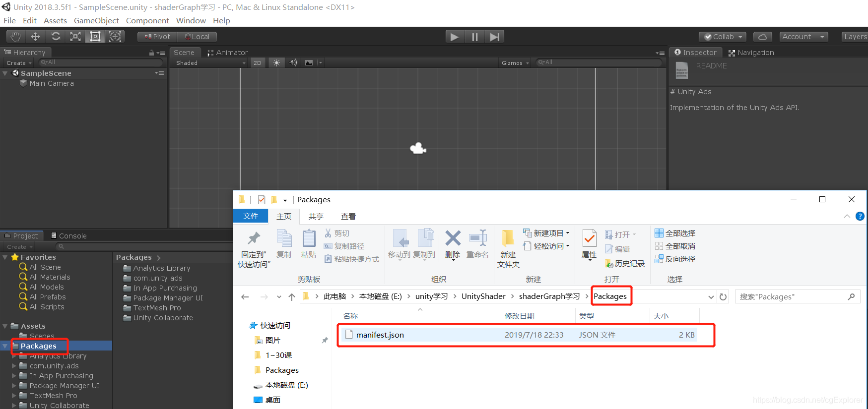
Task: Select the manifest.json file
Action: point(520,335)
